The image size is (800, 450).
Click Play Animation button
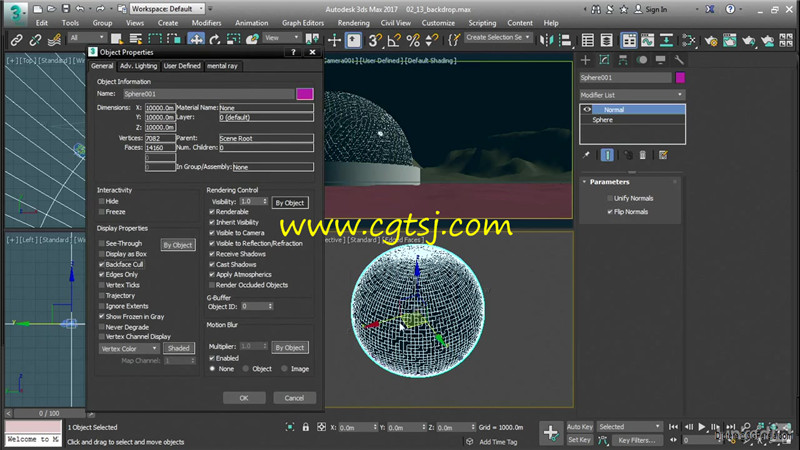point(702,427)
